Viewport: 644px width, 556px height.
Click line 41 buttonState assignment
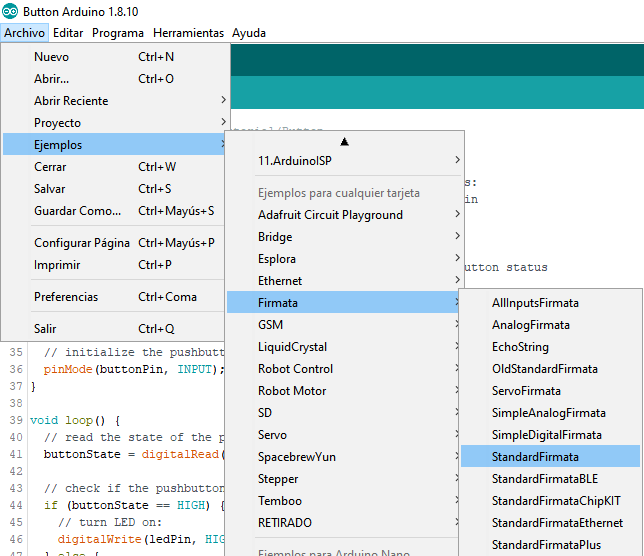pyautogui.click(x=134, y=454)
